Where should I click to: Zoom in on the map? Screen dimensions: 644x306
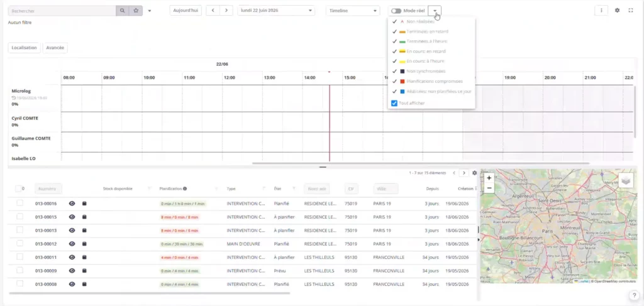(x=489, y=178)
